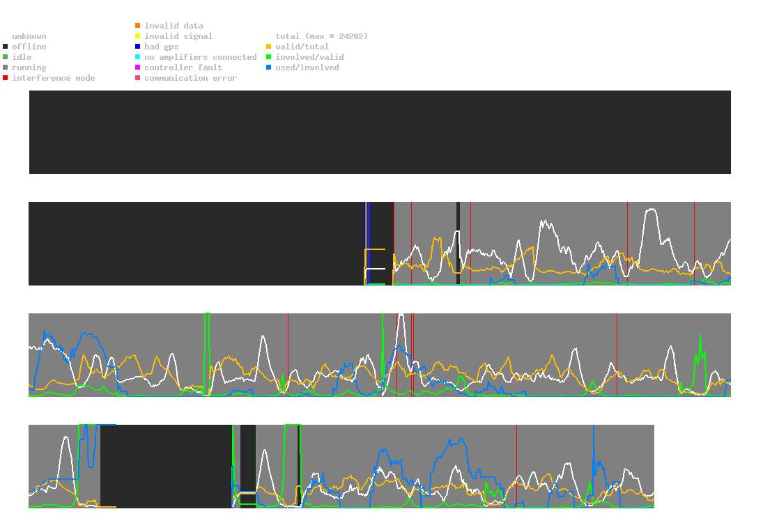Image resolution: width=763 pixels, height=532 pixels.
Task: Select the 'unknown' legend label
Action: (x=29, y=36)
